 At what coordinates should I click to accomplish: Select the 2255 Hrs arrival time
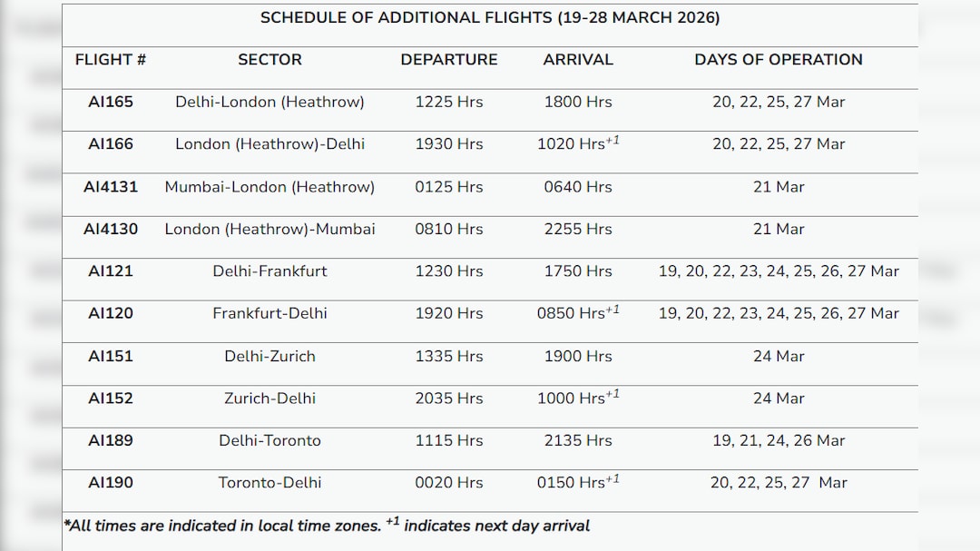click(x=578, y=229)
